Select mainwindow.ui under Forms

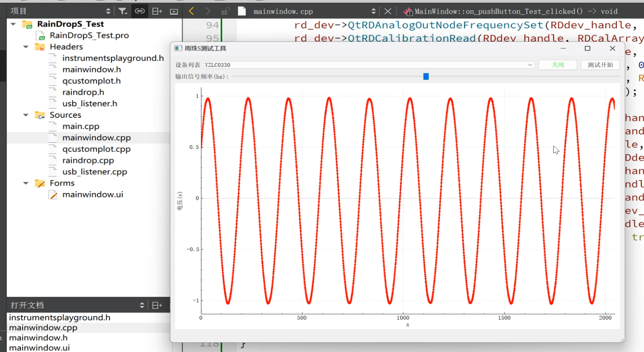(93, 195)
